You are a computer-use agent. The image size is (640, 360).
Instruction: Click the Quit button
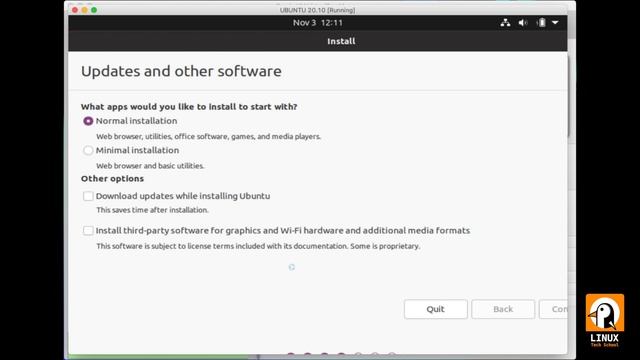coord(436,309)
